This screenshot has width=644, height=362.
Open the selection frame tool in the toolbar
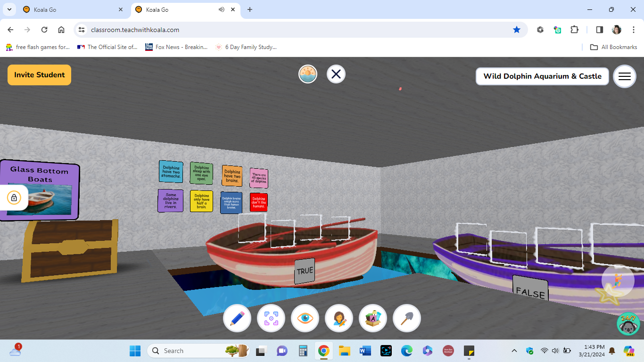(x=271, y=318)
